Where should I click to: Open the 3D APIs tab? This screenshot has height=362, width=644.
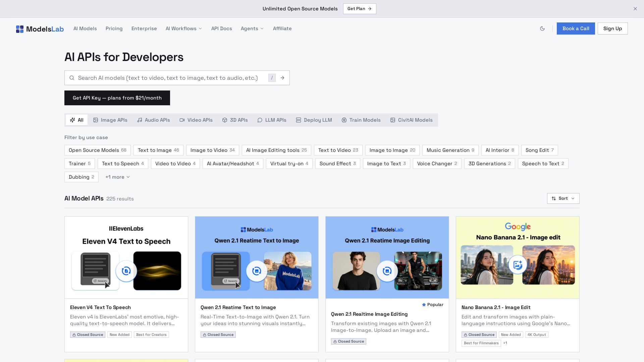(235, 120)
